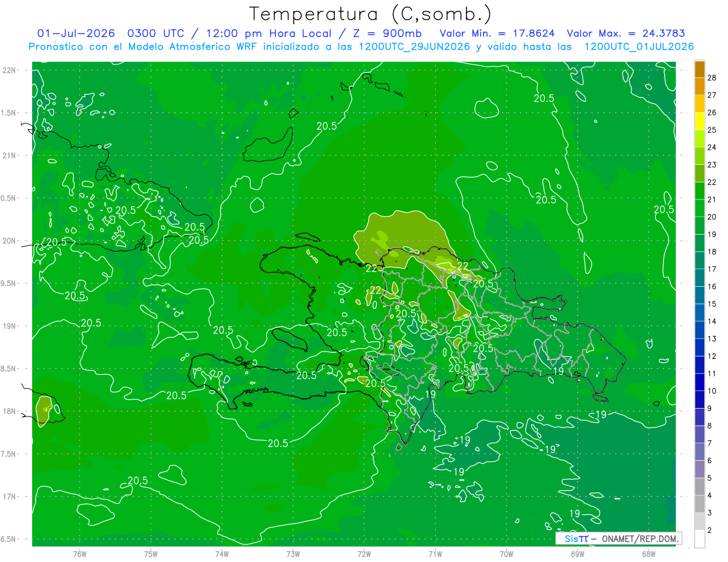Click the "21N" latitude axis label

pyautogui.click(x=9, y=155)
